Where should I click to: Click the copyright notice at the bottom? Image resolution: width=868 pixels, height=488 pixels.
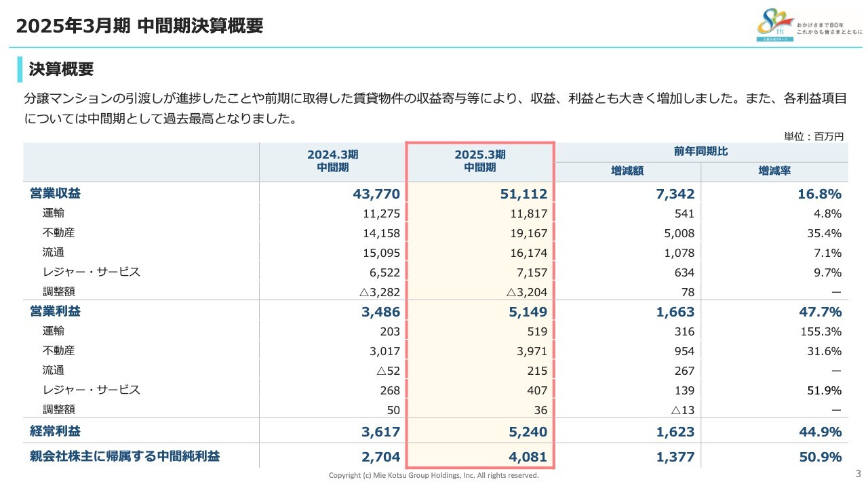coord(434,475)
